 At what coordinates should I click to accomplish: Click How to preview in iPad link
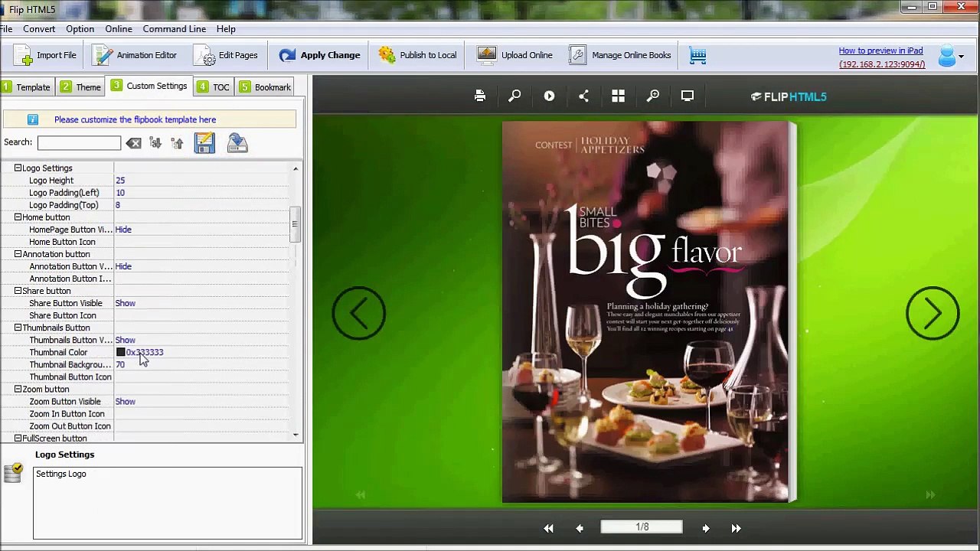880,51
